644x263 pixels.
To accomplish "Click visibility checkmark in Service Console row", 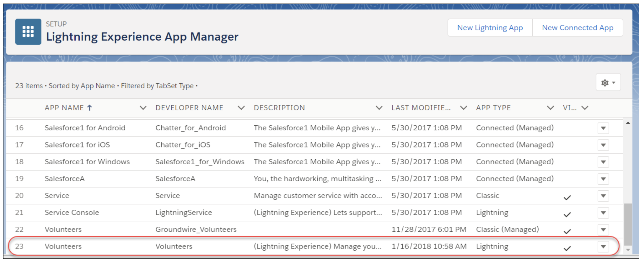I will click(x=567, y=214).
